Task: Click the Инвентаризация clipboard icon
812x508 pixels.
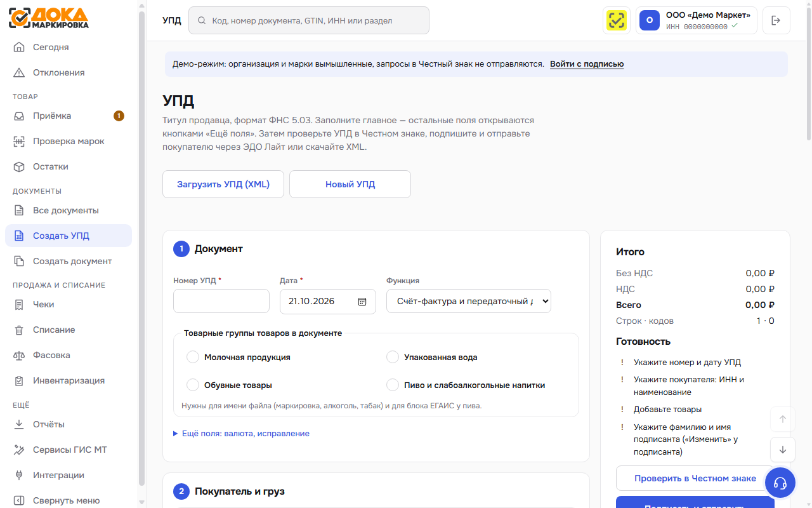Action: pyautogui.click(x=19, y=380)
